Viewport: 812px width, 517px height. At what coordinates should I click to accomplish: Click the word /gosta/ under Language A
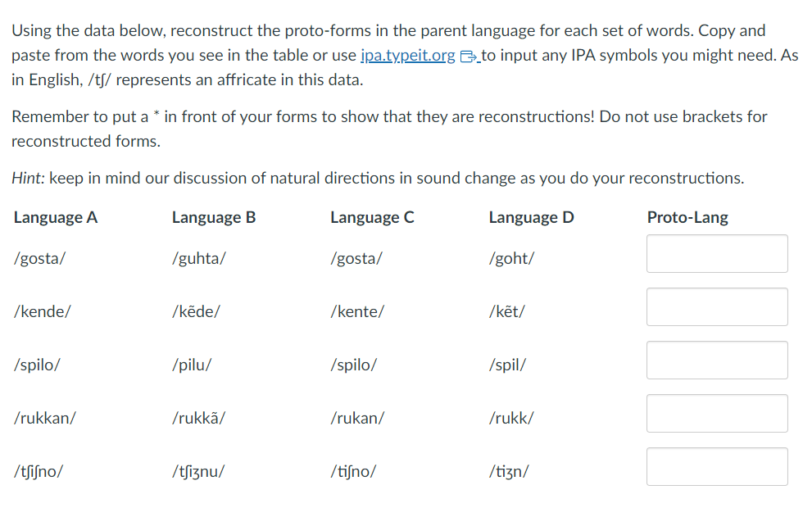tap(39, 258)
